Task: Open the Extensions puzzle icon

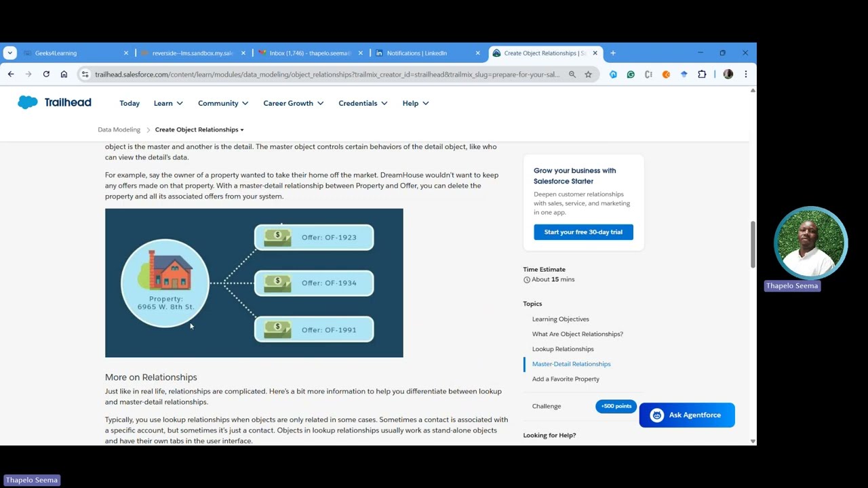Action: click(x=702, y=75)
